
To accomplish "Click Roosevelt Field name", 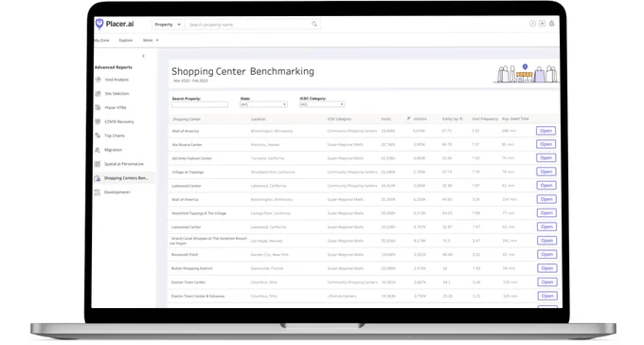I will coord(185,255).
